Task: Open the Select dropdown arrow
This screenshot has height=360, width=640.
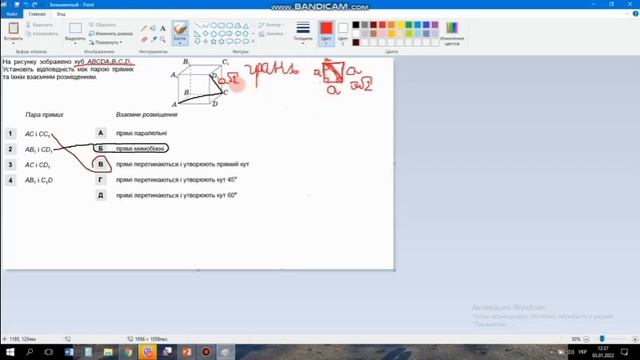Action: coord(76,43)
